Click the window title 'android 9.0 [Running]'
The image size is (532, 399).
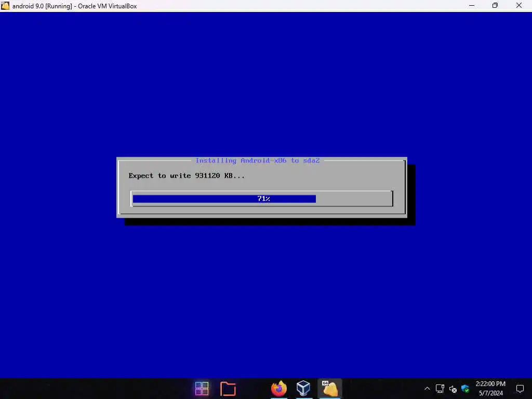tap(43, 6)
